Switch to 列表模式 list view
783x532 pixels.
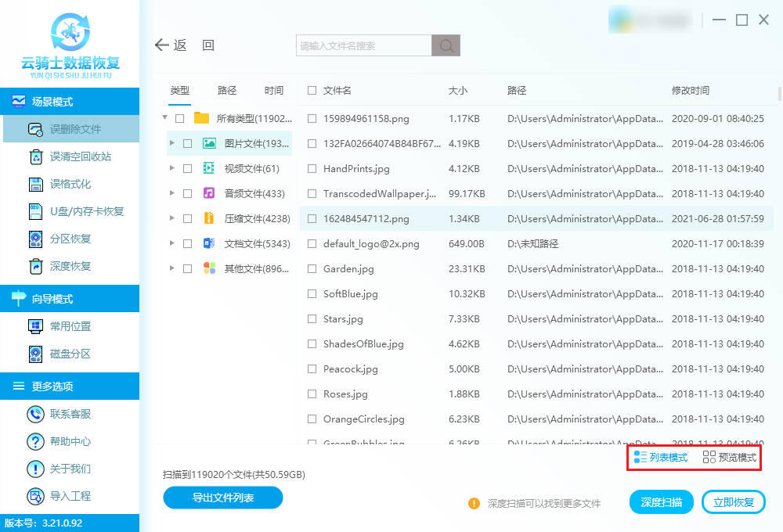pos(661,457)
